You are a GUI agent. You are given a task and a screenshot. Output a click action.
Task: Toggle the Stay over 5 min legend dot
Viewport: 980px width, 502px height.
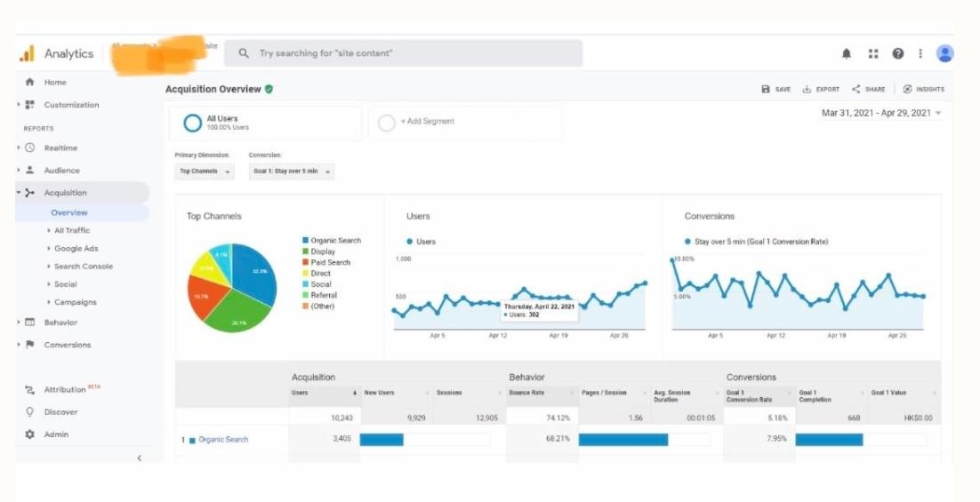pyautogui.click(x=688, y=242)
